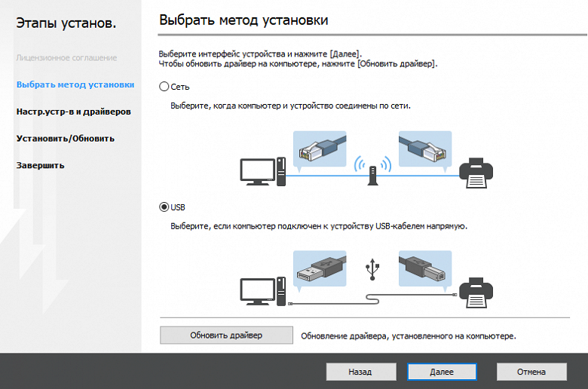Go back with the Назад button
The width and height of the screenshot is (588, 389).
tap(361, 372)
